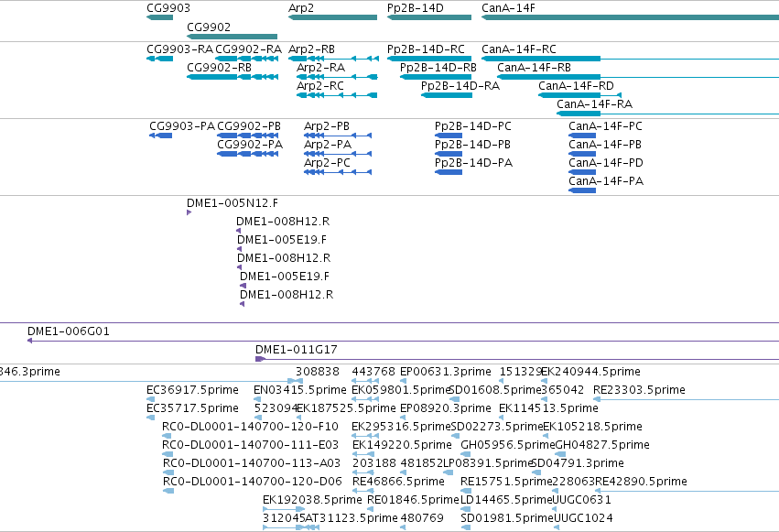Viewport: 779px width, 532px height.
Task: Select the CanA-14F gene label
Action: pos(508,8)
